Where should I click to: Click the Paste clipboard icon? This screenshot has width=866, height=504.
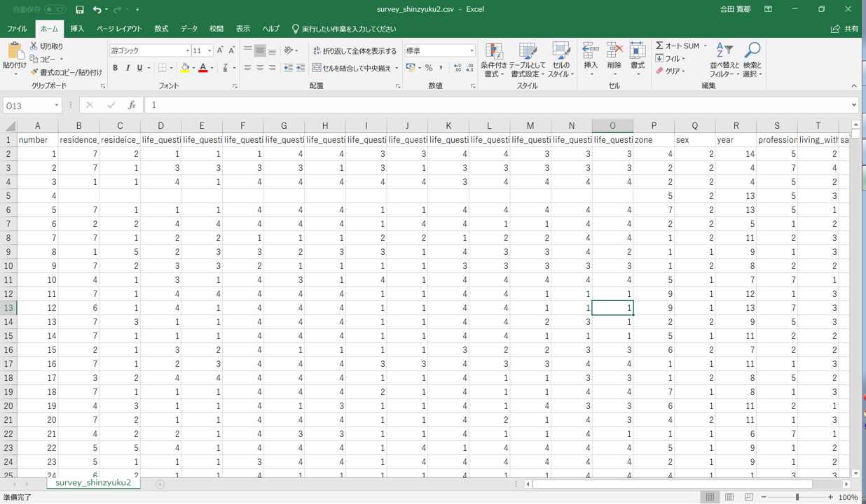15,52
